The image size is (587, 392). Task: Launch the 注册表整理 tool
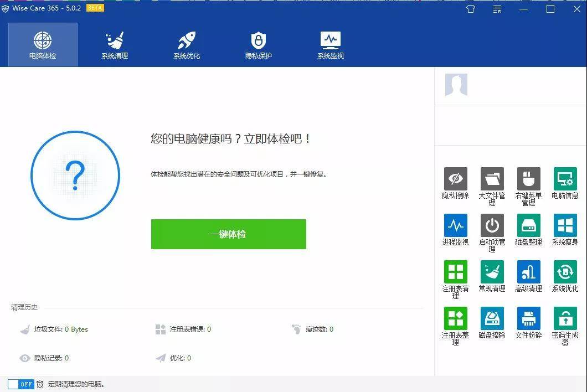pyautogui.click(x=455, y=326)
